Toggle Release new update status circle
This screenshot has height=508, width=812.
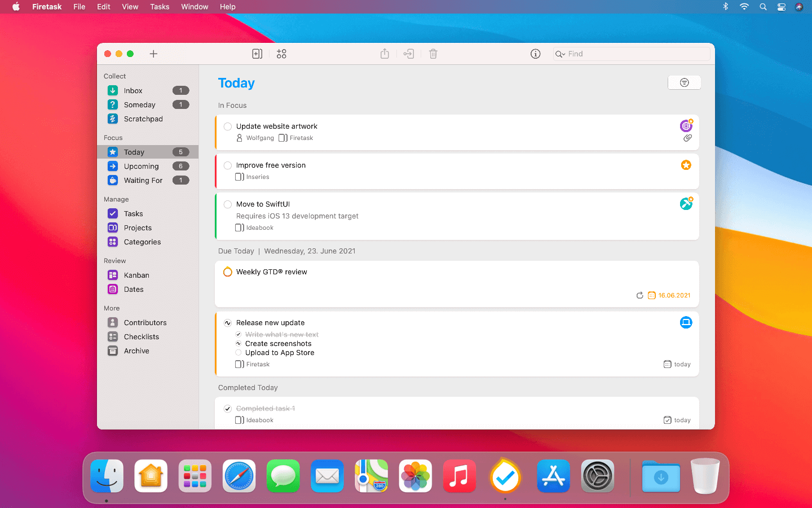pos(228,323)
